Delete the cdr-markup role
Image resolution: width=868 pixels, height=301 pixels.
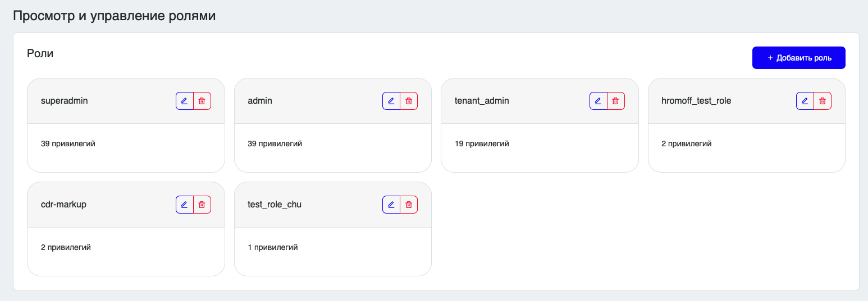202,205
